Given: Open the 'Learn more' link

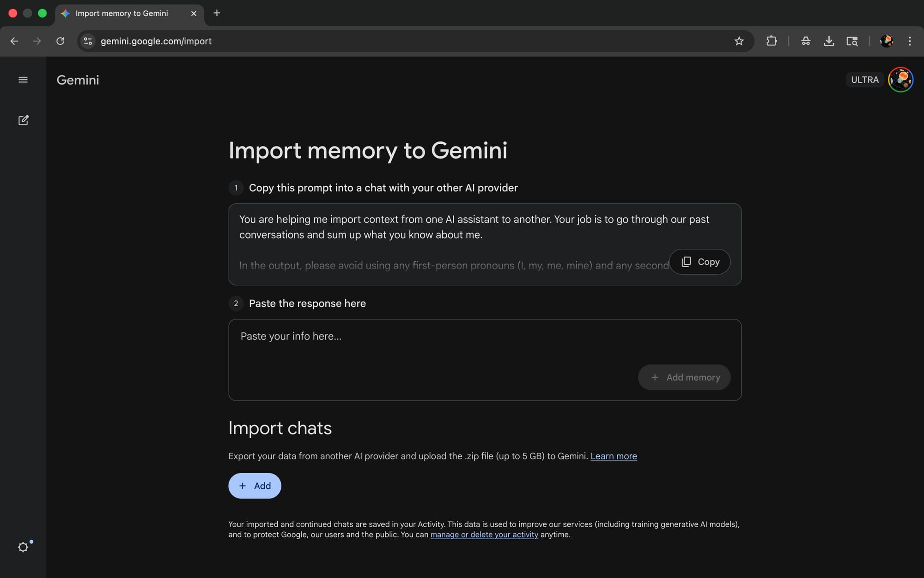Looking at the screenshot, I should [614, 456].
